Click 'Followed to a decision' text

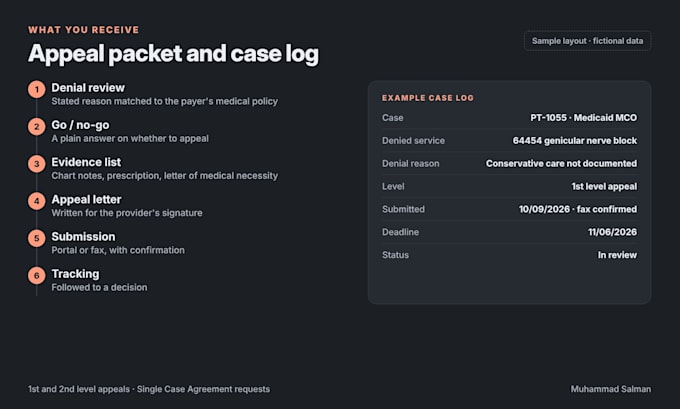tap(99, 288)
